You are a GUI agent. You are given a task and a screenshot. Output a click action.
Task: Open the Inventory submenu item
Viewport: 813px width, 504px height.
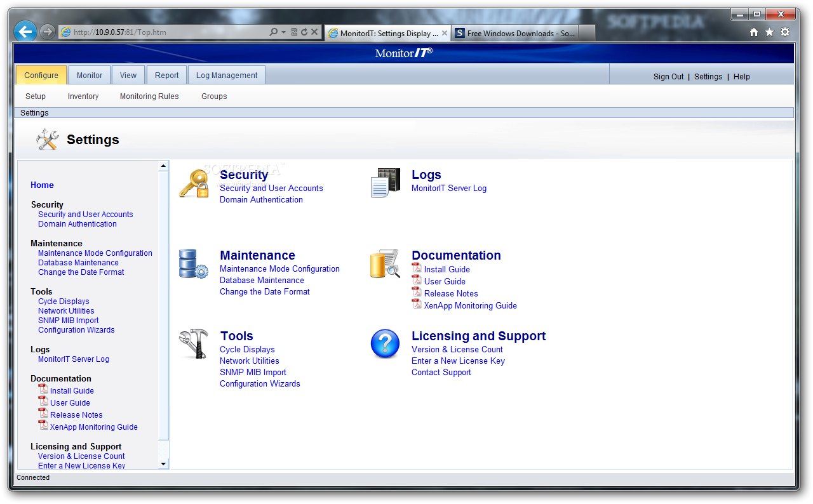(x=83, y=96)
